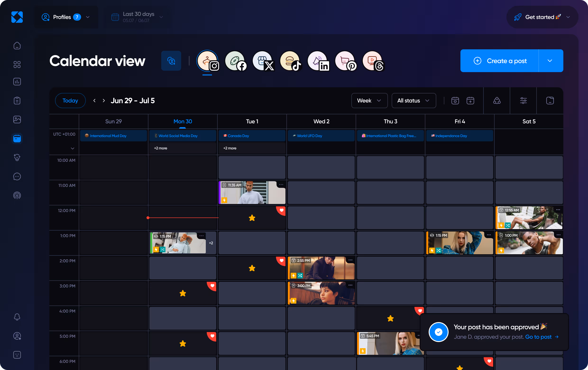Open the dashboard grid icon in sidebar
588x370 pixels.
click(x=17, y=65)
